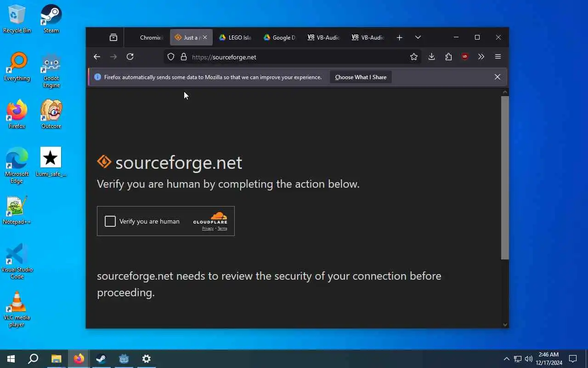Select Recycle Bin desktop icon
Viewport: 588px width, 368px height.
pyautogui.click(x=17, y=19)
